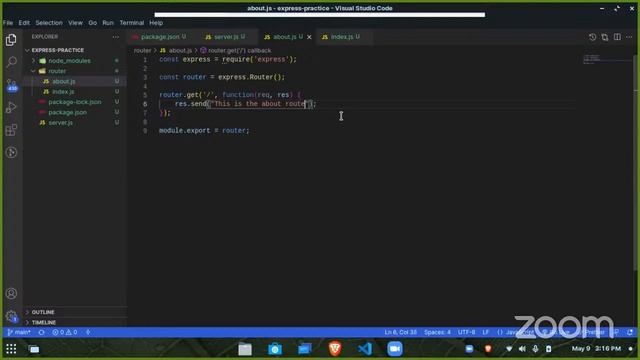Viewport: 640px width, 360px height.
Task: Open the Explorer view in activity bar
Action: tap(11, 40)
